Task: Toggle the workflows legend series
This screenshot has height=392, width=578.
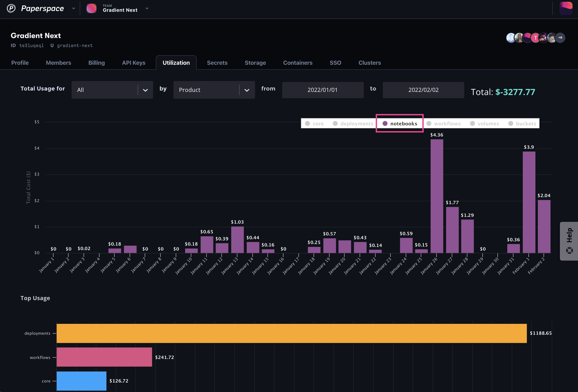Action: point(443,124)
